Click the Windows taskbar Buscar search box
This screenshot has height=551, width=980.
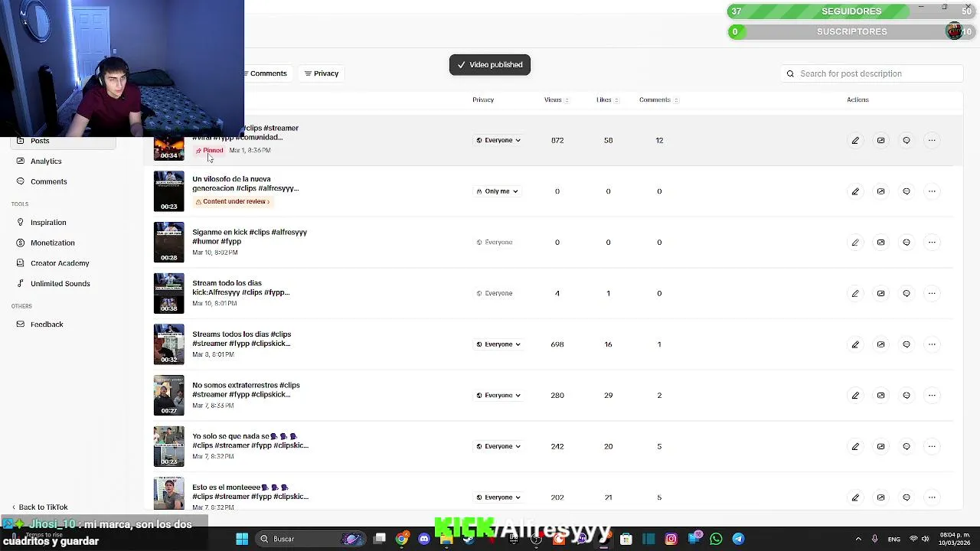click(311, 539)
